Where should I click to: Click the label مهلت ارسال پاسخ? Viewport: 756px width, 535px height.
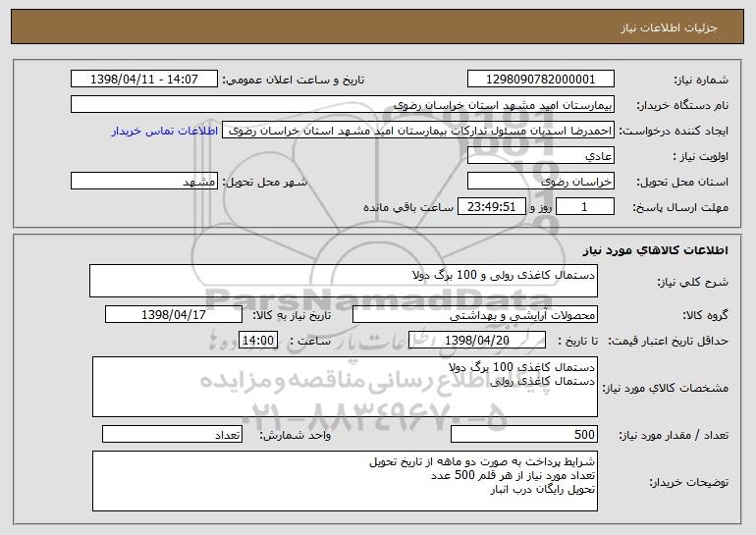pyautogui.click(x=680, y=207)
